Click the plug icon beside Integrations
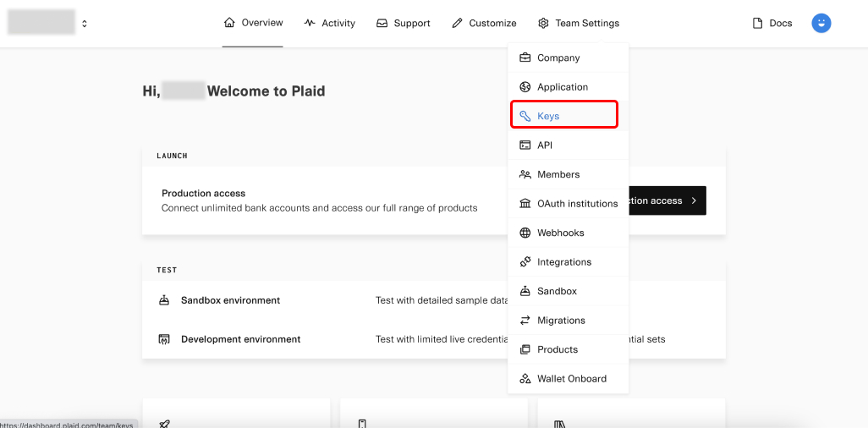 pyautogui.click(x=525, y=262)
